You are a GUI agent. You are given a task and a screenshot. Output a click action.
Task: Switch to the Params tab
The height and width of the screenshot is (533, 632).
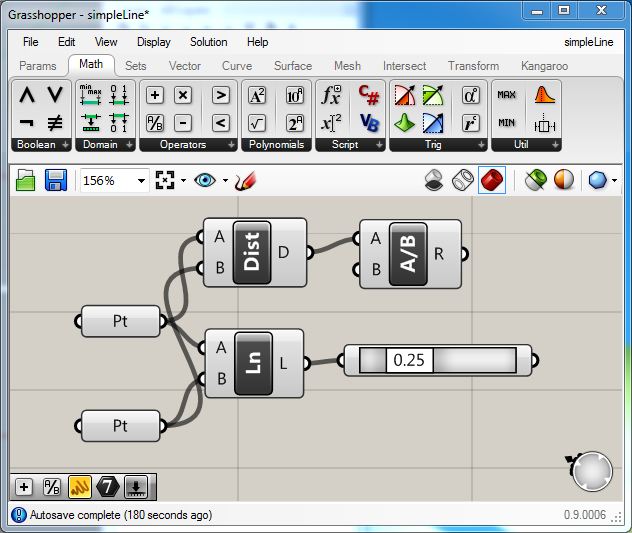coord(37,66)
